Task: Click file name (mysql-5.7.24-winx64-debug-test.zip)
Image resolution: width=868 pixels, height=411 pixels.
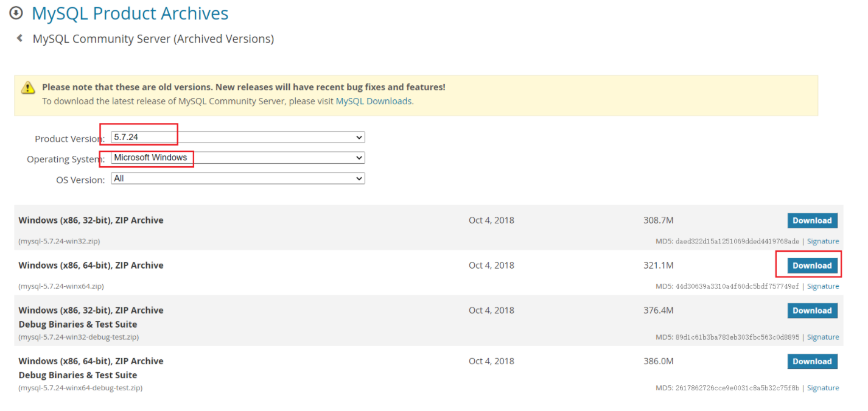Action: pyautogui.click(x=80, y=388)
